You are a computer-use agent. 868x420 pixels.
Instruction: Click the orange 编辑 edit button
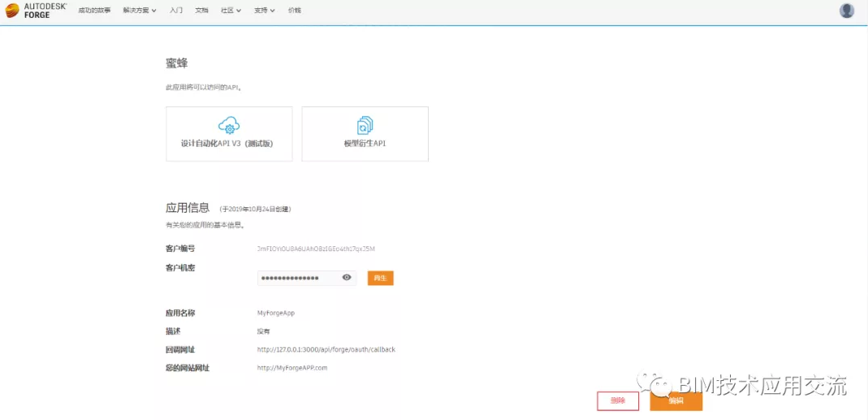(676, 401)
